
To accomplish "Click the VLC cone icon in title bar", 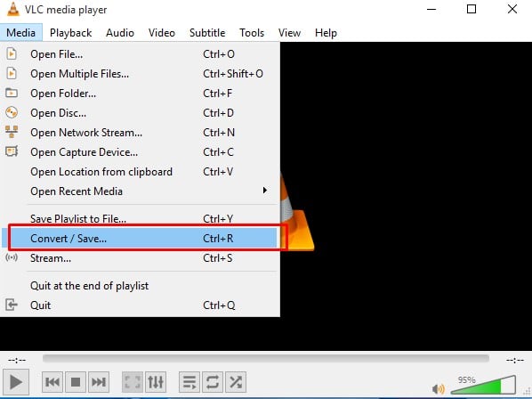I will point(12,9).
